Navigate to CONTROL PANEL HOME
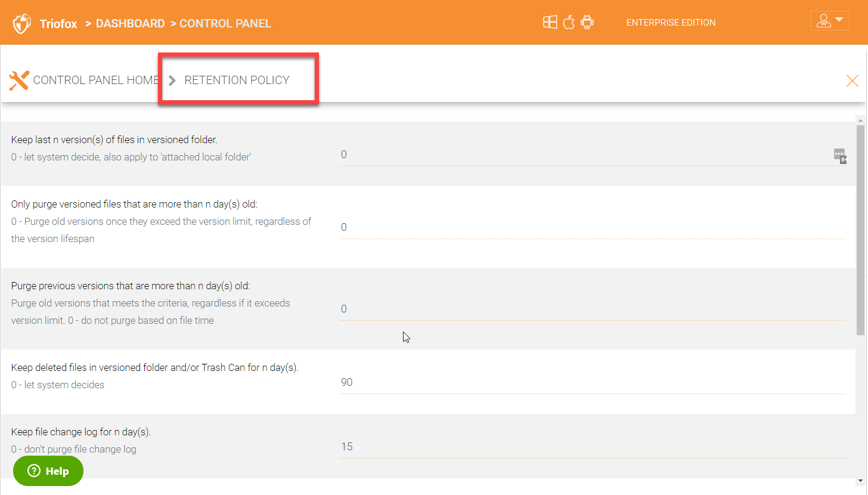This screenshot has height=495, width=868. [x=96, y=80]
